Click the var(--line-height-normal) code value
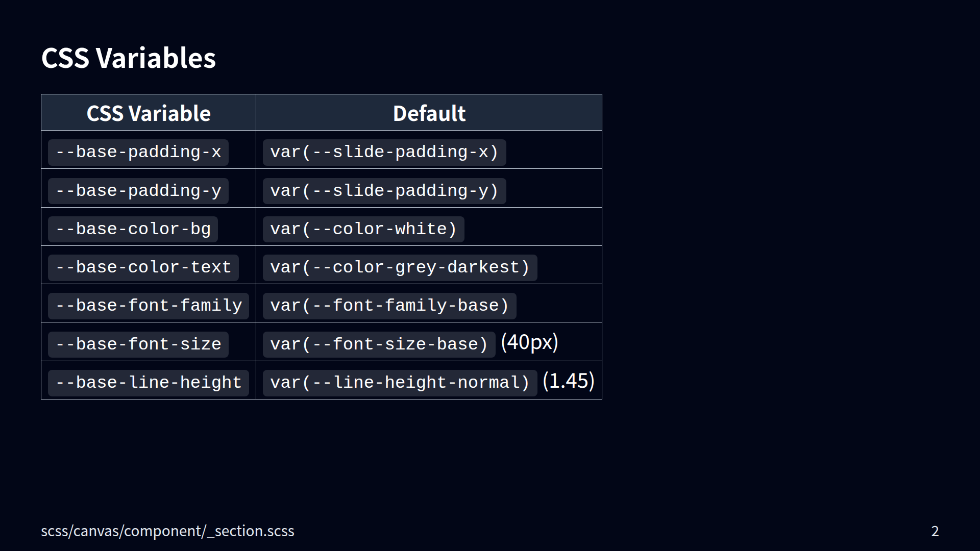 click(400, 383)
